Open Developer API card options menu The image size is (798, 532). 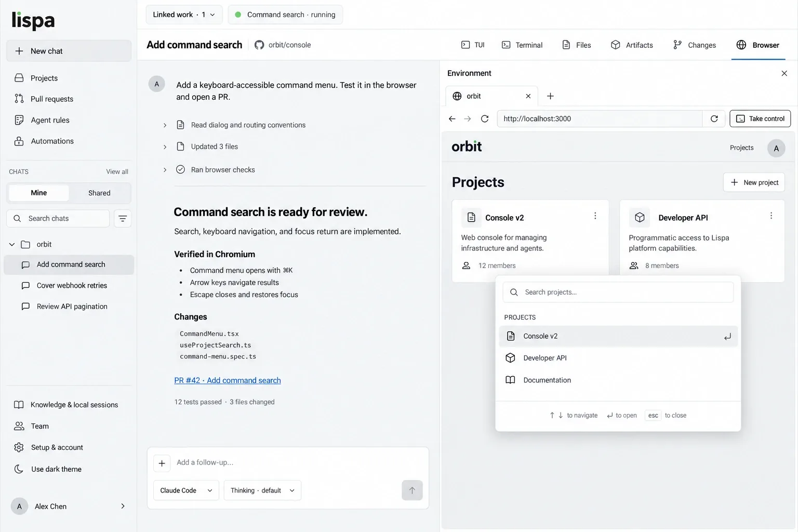tap(771, 216)
